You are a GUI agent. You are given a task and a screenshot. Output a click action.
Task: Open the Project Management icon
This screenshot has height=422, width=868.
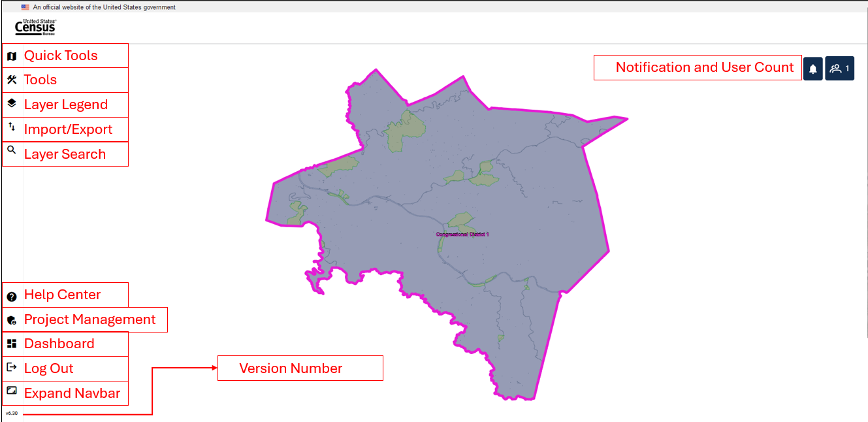(x=11, y=320)
